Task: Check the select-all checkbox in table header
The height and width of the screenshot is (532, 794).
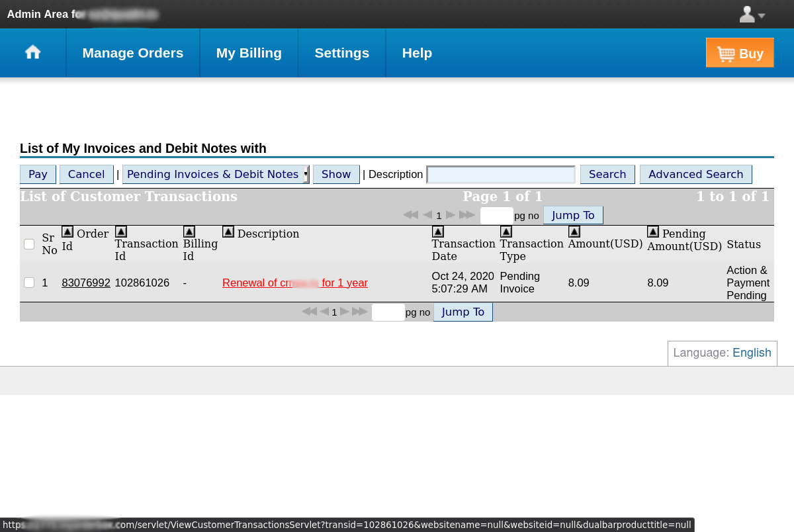Action: click(x=28, y=244)
